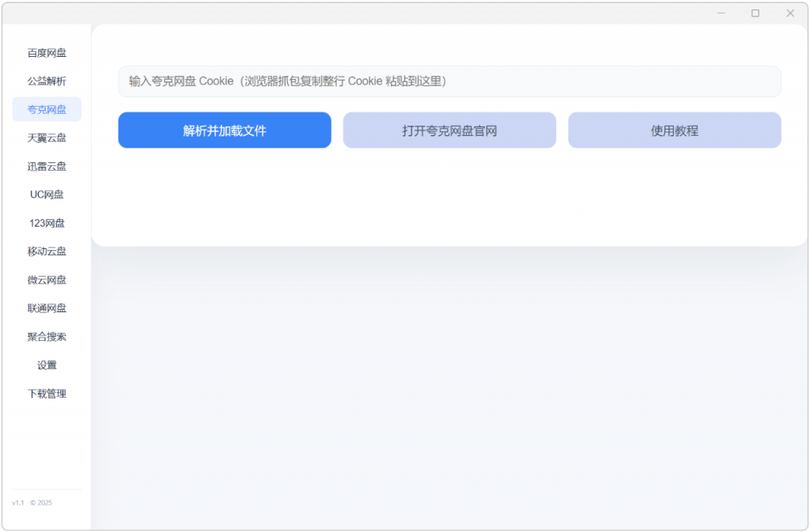Switch to the 123网盘 section
The image size is (810, 532).
[47, 223]
